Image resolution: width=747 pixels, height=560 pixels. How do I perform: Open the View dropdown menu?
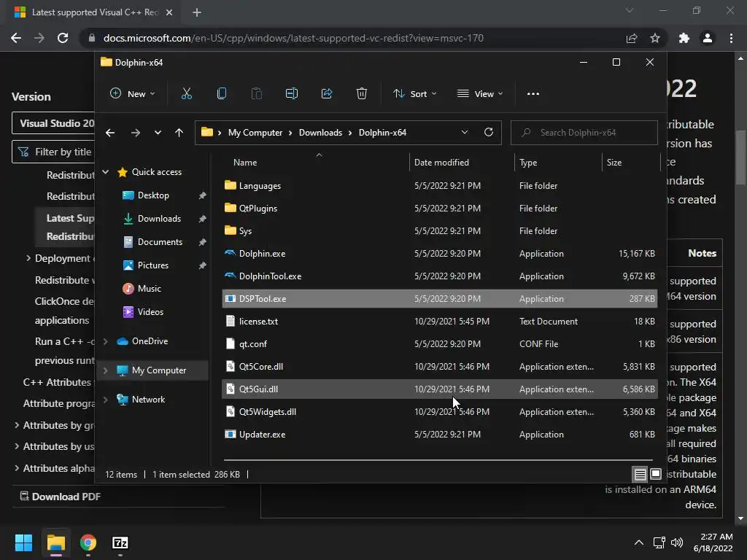point(480,94)
